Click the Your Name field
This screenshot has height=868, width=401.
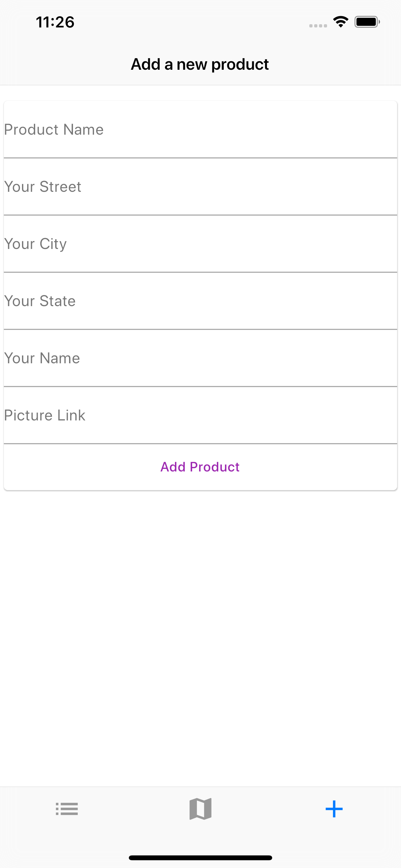(200, 358)
